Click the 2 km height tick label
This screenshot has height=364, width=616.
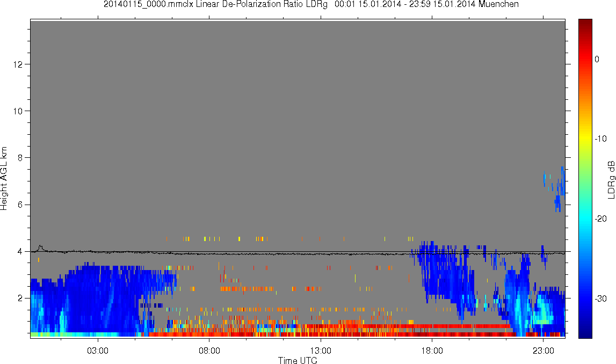pos(20,299)
